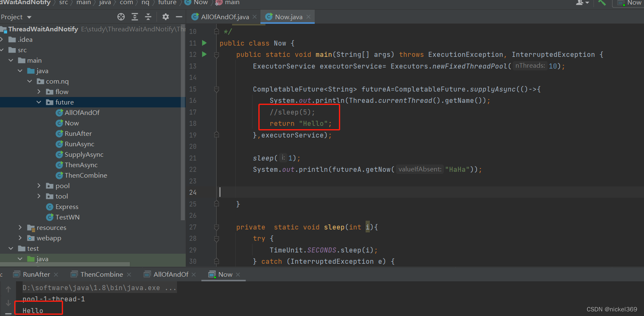Image resolution: width=644 pixels, height=316 pixels.
Task: Open SupplyAsync class in project tree
Action: tap(84, 155)
